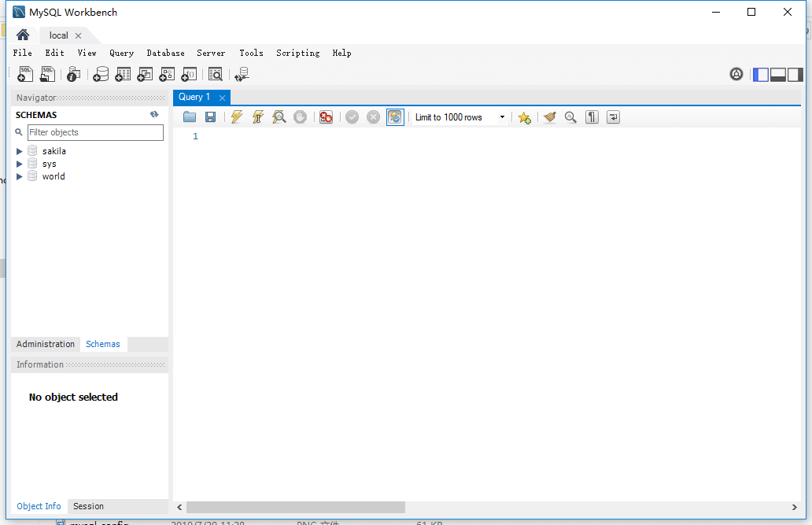Screen dimensions: 812x525
Task: Open find panel magnifier icon
Action: tap(570, 117)
